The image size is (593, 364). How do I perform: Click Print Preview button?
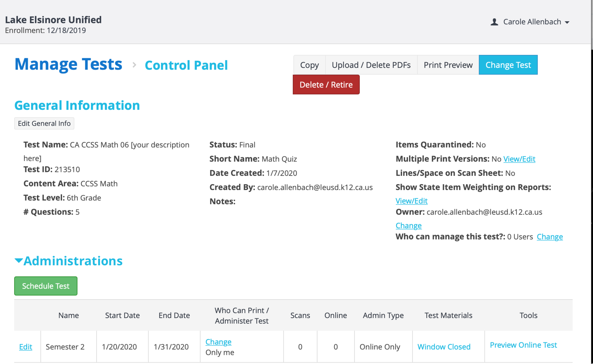point(448,65)
